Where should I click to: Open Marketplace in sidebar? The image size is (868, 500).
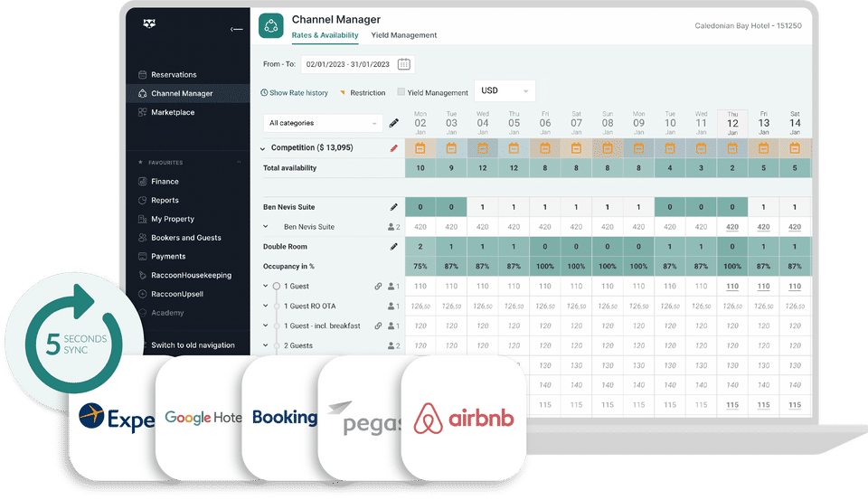(x=173, y=112)
